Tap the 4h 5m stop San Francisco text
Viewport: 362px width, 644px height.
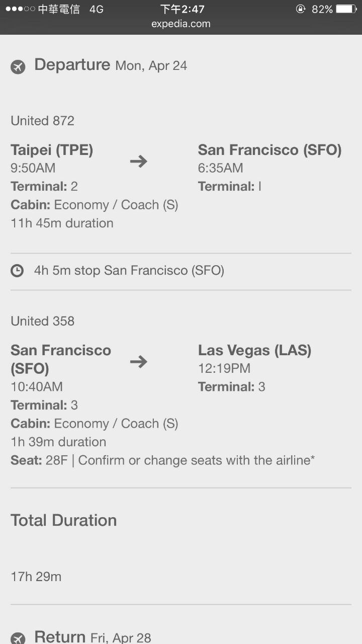pyautogui.click(x=129, y=271)
